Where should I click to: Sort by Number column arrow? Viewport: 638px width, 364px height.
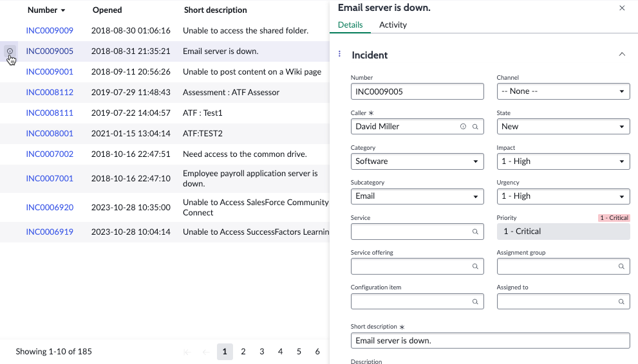coord(63,10)
